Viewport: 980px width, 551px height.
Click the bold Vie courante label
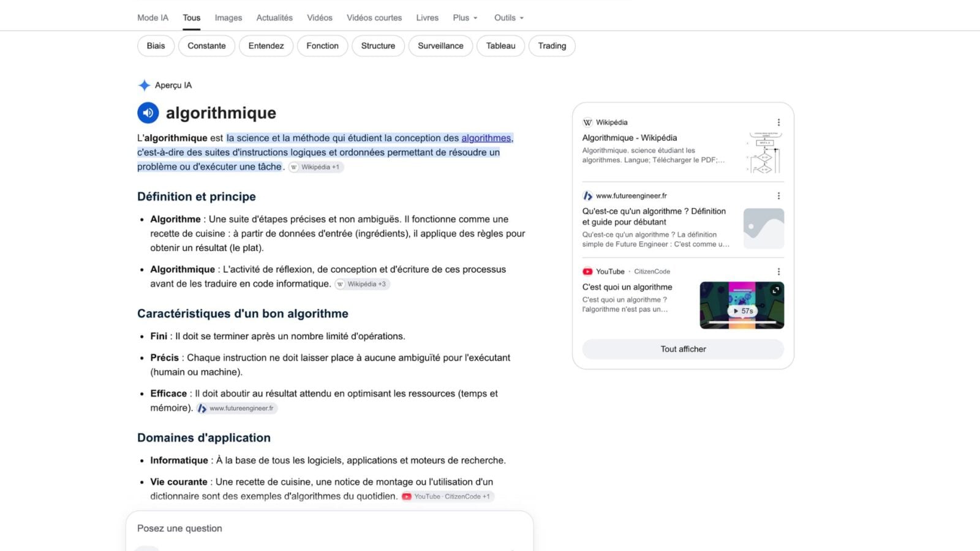pos(179,482)
